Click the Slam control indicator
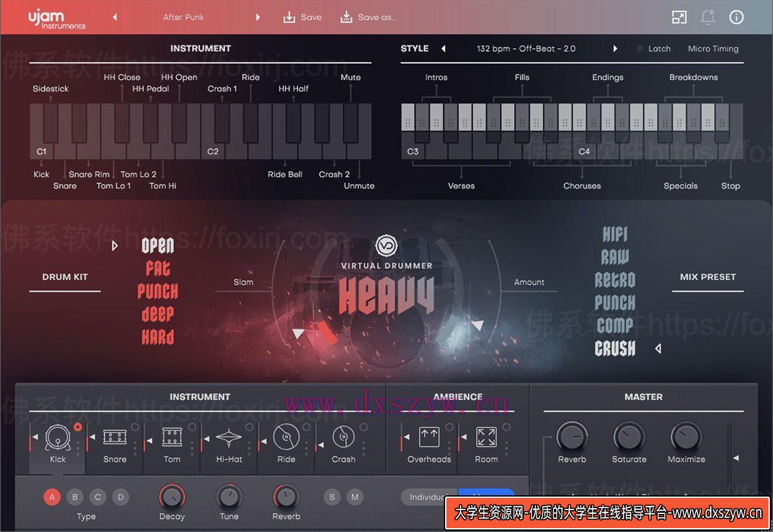This screenshot has height=532, width=773. pos(298,333)
